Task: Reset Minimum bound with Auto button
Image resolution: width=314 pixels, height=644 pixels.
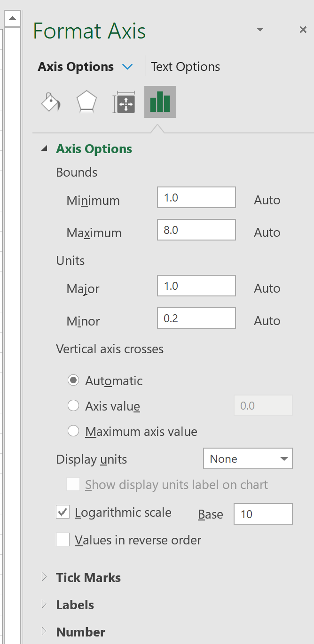Action: (x=267, y=200)
